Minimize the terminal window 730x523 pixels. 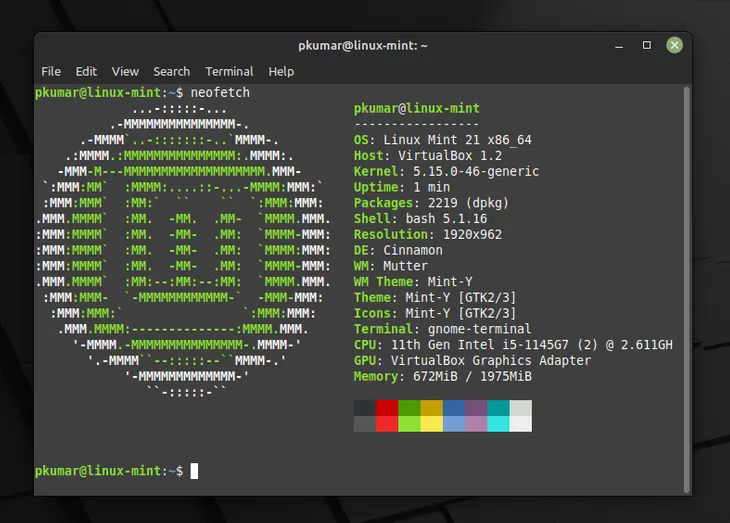point(620,46)
